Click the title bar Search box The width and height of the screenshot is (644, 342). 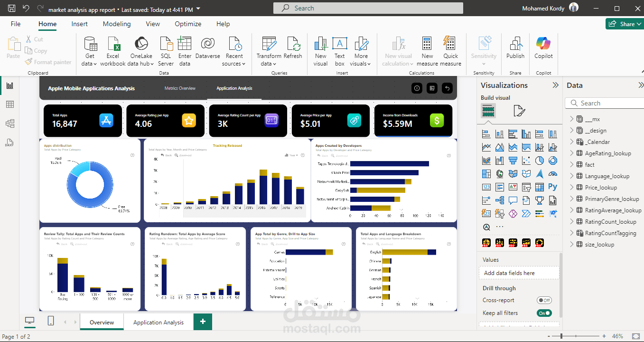click(x=368, y=8)
